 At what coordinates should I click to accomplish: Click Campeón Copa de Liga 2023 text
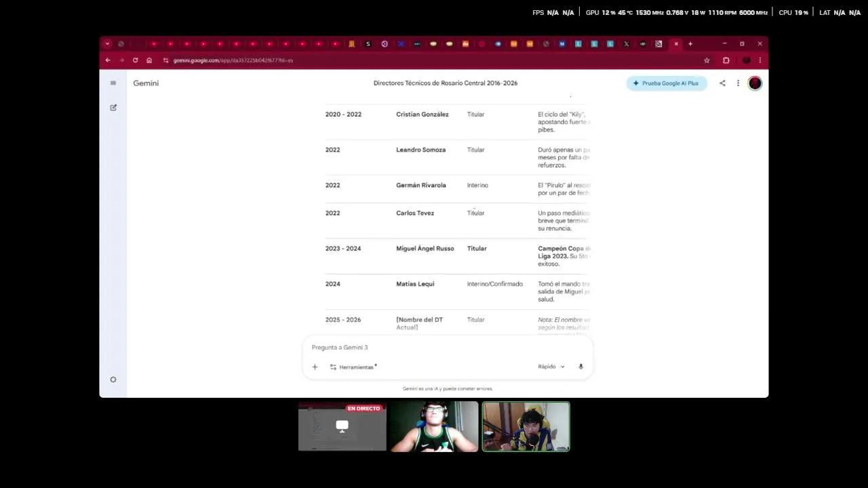[564, 252]
